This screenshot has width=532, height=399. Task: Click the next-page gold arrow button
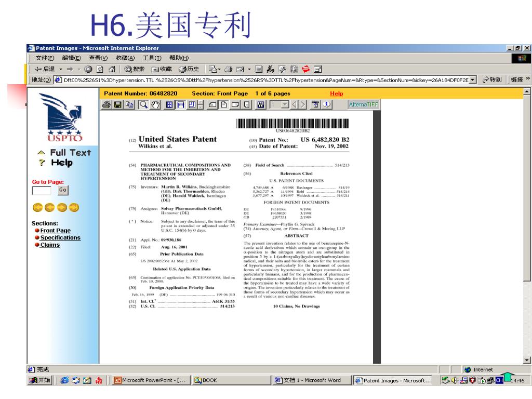click(x=62, y=207)
